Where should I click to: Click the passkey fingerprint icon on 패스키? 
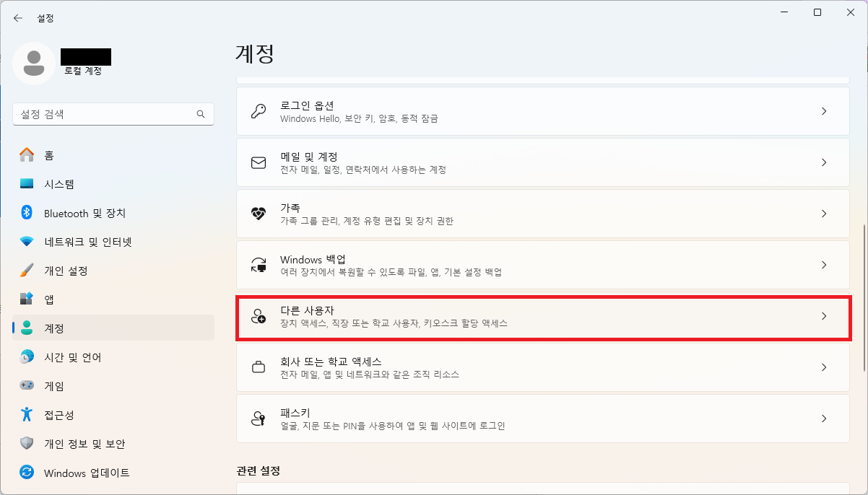258,419
